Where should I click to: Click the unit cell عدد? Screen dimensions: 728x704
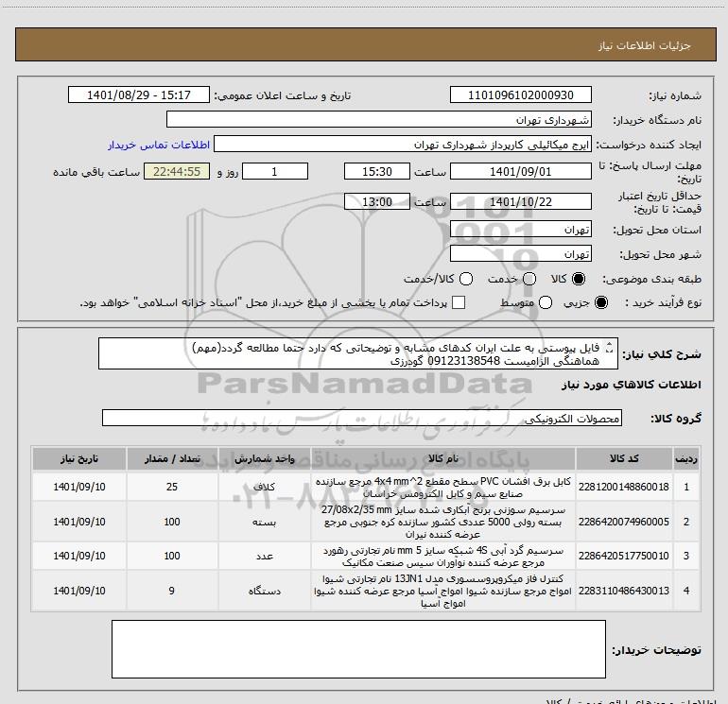tap(264, 556)
